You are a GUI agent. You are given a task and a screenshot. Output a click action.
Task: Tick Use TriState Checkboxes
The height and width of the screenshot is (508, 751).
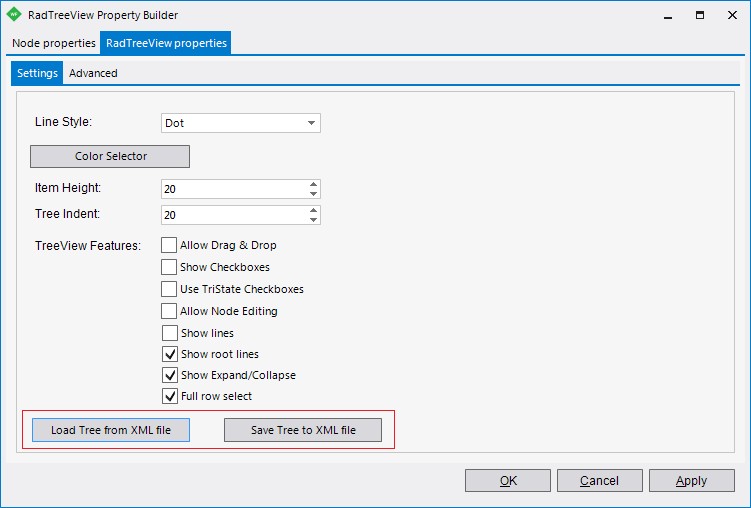tap(169, 289)
